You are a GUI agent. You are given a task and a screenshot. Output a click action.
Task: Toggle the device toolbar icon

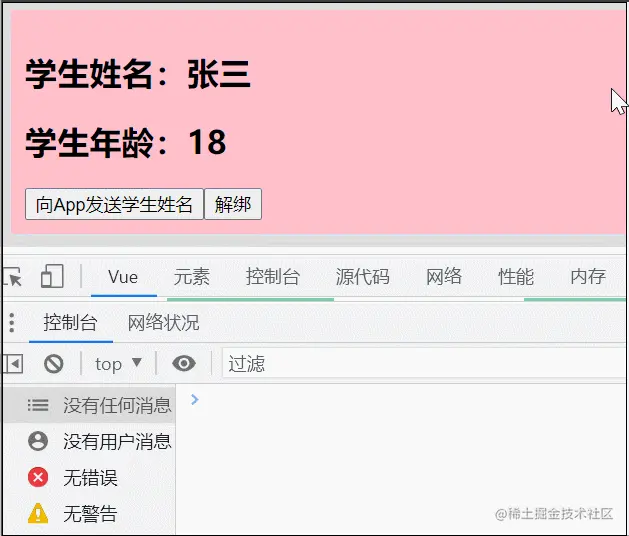[53, 276]
